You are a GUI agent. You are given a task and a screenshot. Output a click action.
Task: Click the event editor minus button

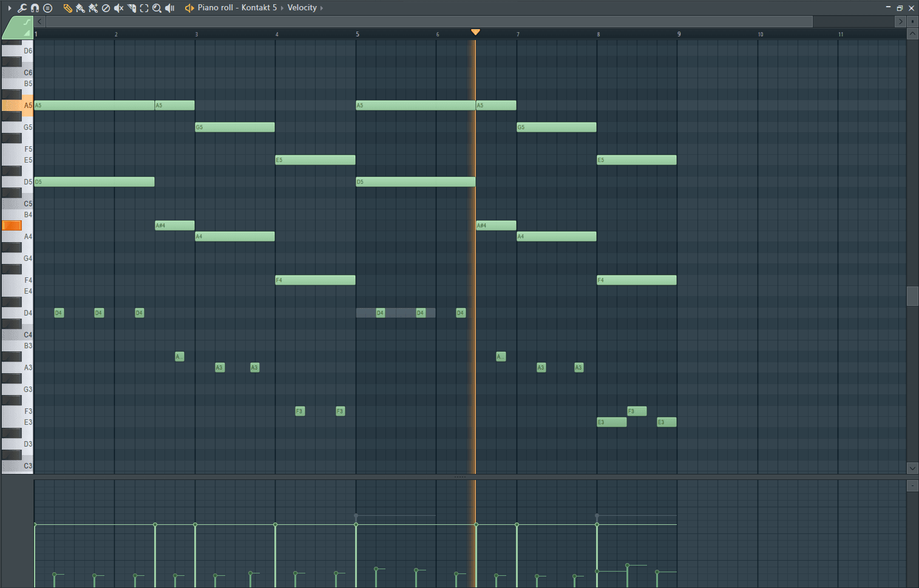912,486
